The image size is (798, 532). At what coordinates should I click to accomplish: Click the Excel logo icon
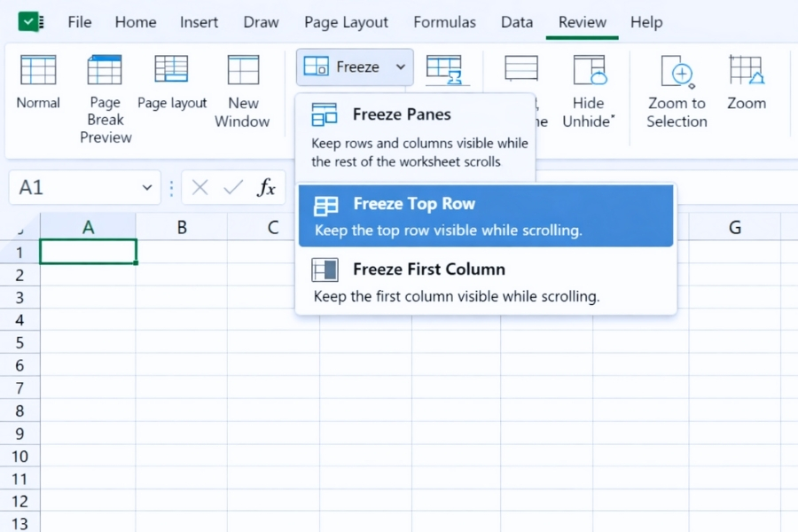33,21
